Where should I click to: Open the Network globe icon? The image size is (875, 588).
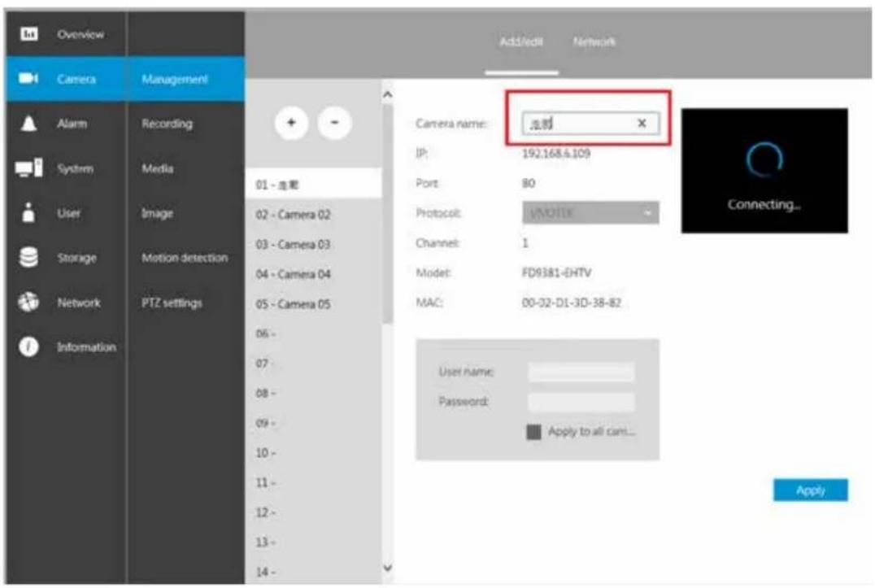28,302
